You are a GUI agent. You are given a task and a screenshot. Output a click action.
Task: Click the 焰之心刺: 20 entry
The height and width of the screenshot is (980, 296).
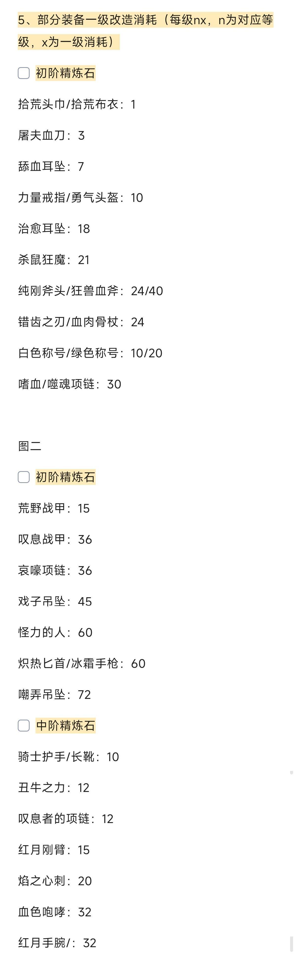55,881
